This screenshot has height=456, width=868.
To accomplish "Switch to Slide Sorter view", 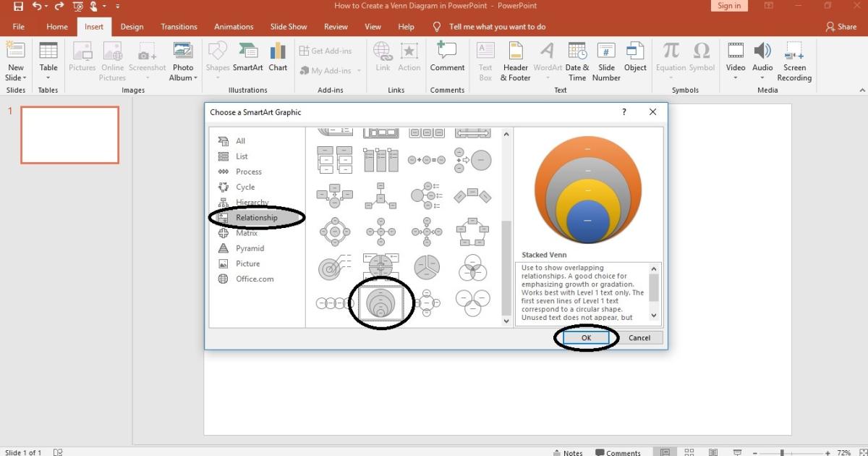I will (689, 452).
